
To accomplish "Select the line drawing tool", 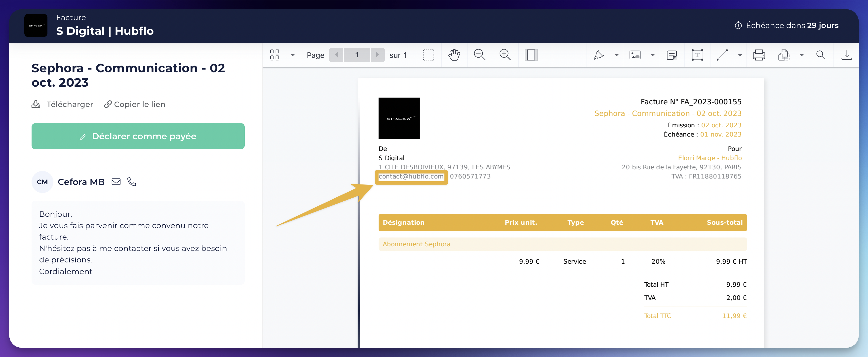I will 722,55.
